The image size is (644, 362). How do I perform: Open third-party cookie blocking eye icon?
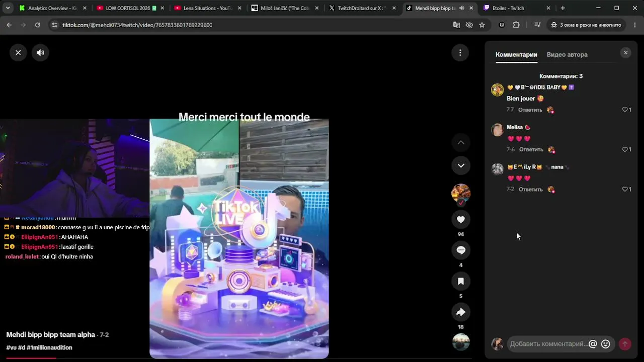(469, 25)
